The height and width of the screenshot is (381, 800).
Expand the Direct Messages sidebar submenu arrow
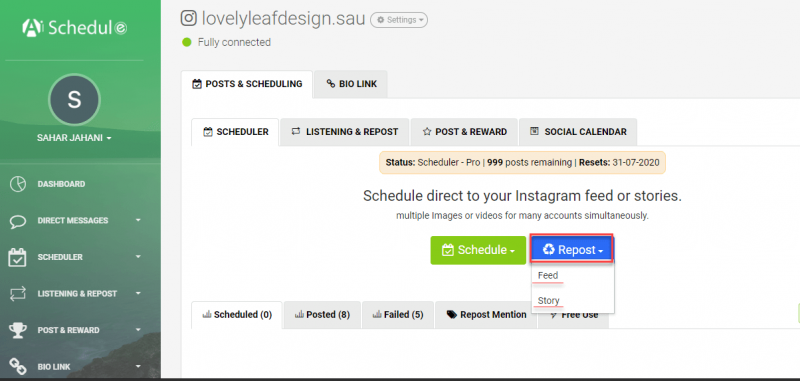coord(138,220)
